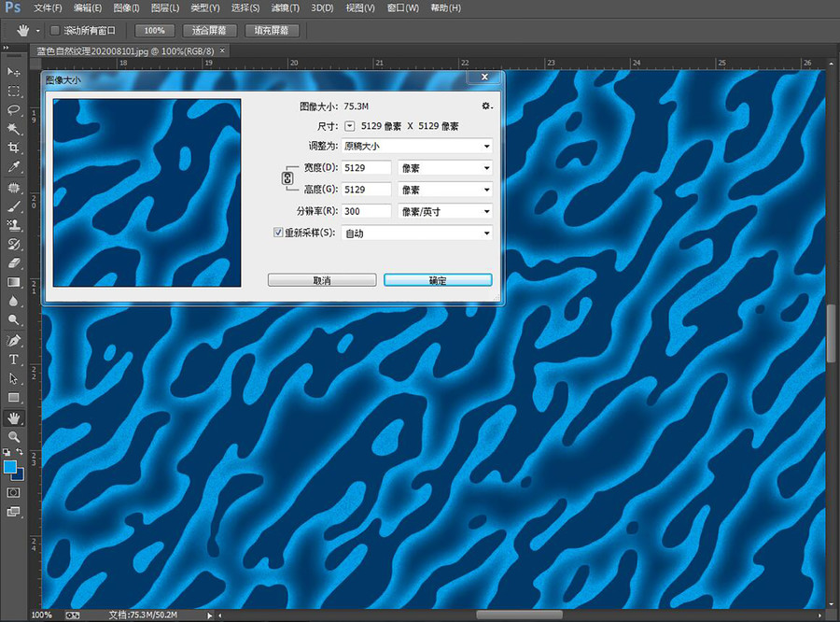
Task: Select the Eyedropper tool
Action: (13, 167)
